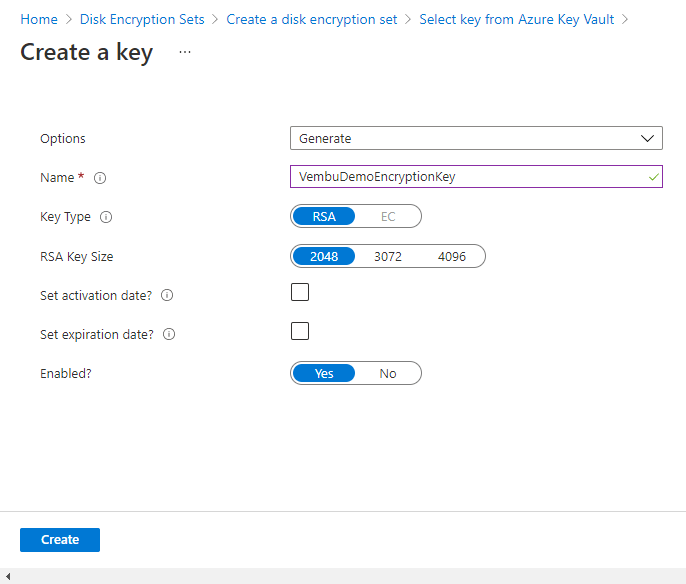Pick the 4096 RSA key size

click(452, 257)
